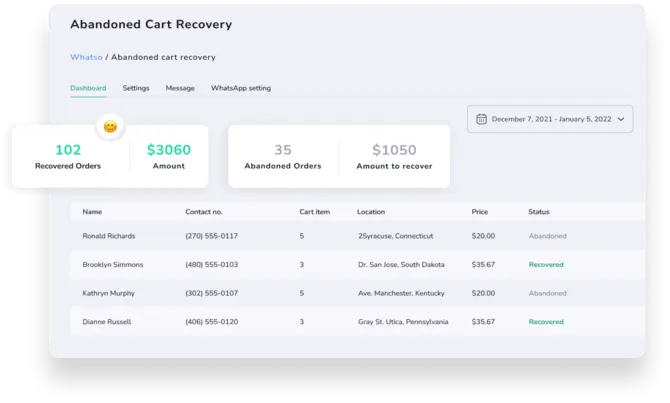
Task: Click Abandoned status for Ronald Richards
Action: coord(547,236)
